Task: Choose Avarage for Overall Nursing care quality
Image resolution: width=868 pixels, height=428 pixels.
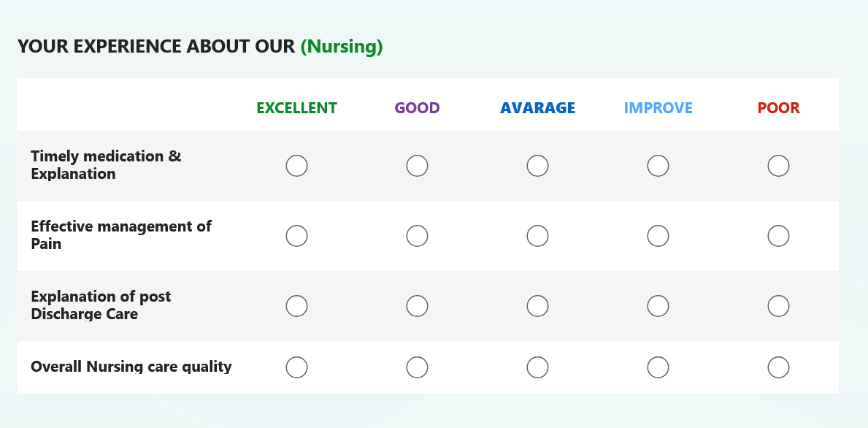Action: click(x=537, y=367)
